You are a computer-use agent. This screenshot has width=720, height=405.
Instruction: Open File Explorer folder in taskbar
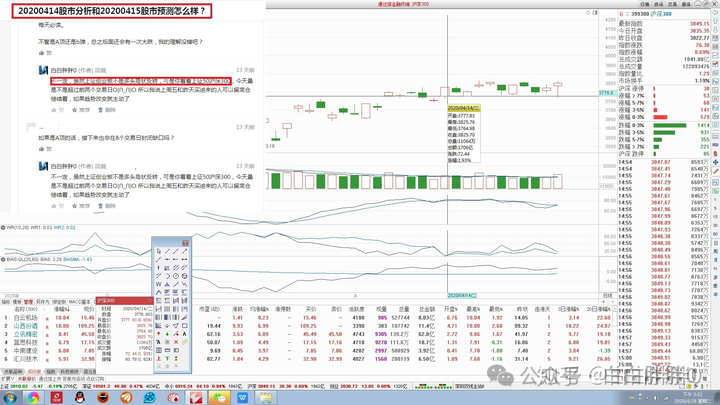click(x=265, y=398)
